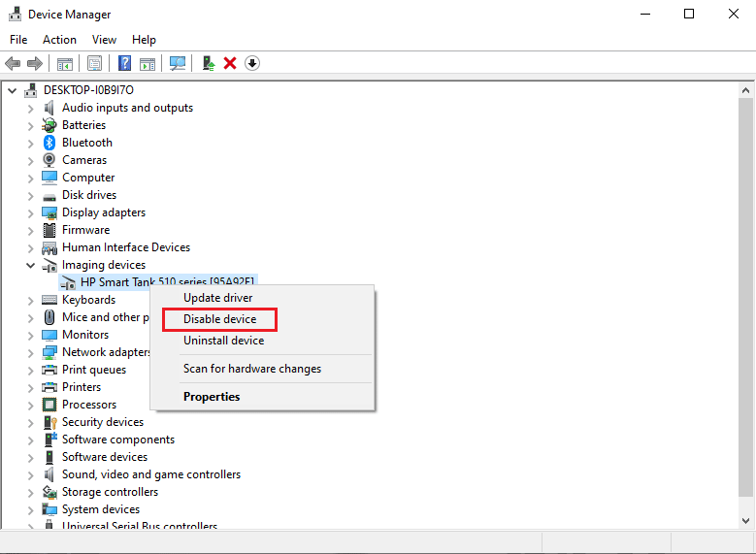Click the HP Smart Tank device icon
This screenshot has height=554, width=756.
point(68,282)
